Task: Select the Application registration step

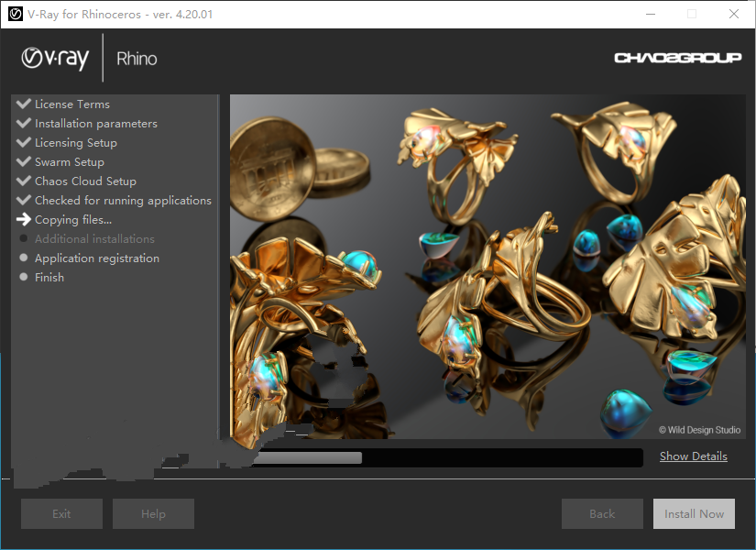Action: tap(97, 258)
